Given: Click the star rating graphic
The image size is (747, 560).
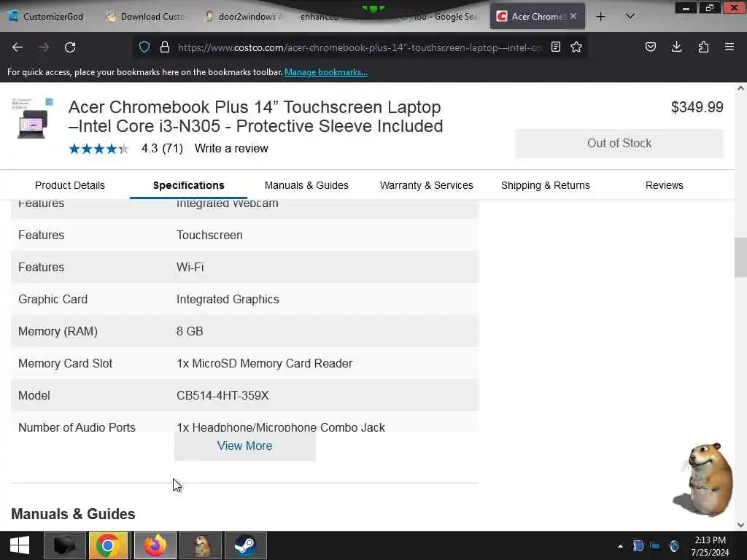Looking at the screenshot, I should pos(98,149).
